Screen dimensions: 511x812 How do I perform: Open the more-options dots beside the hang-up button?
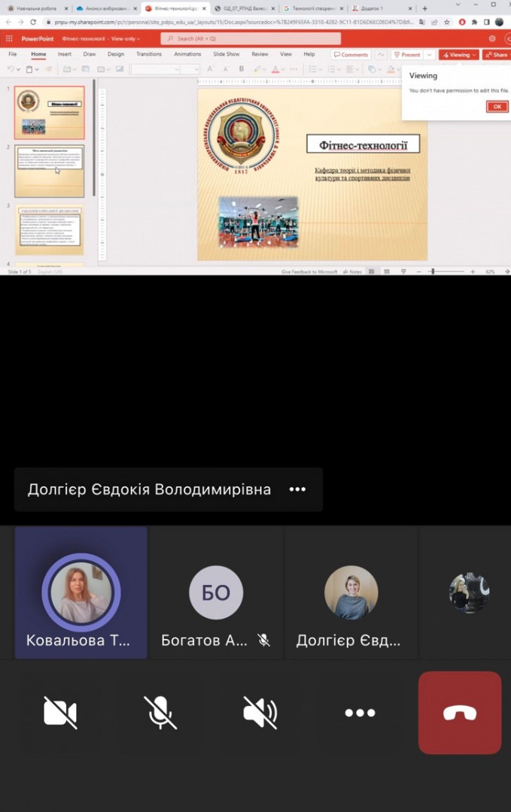[360, 713]
